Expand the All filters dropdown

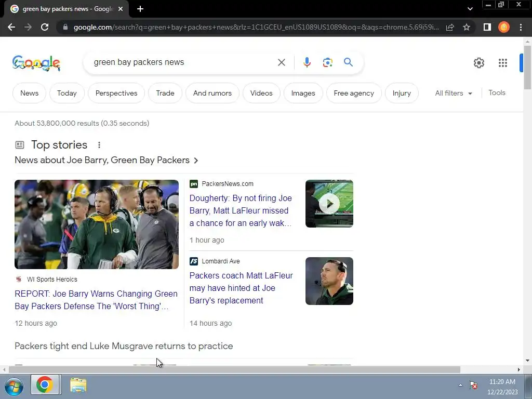tap(454, 93)
